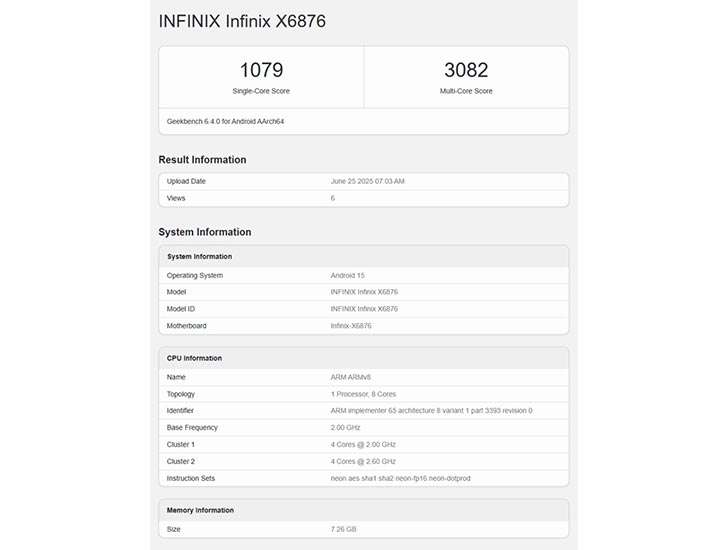Select the Model ID value INFINIX Infinix X6876
This screenshot has width=728, height=550.
[x=364, y=309]
